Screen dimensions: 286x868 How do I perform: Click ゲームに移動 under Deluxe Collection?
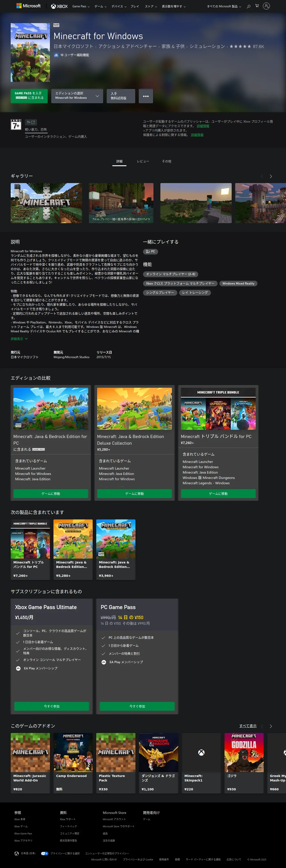pos(135,493)
